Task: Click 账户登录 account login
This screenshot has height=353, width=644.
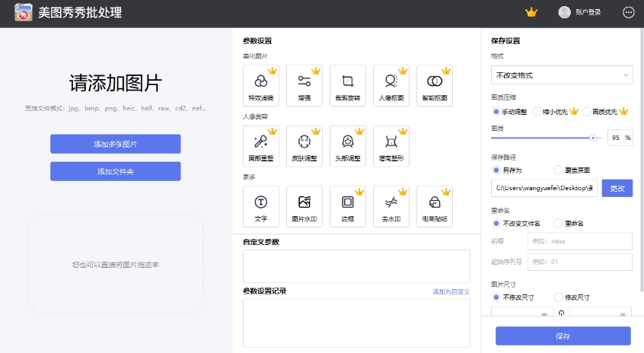Action: coord(588,12)
